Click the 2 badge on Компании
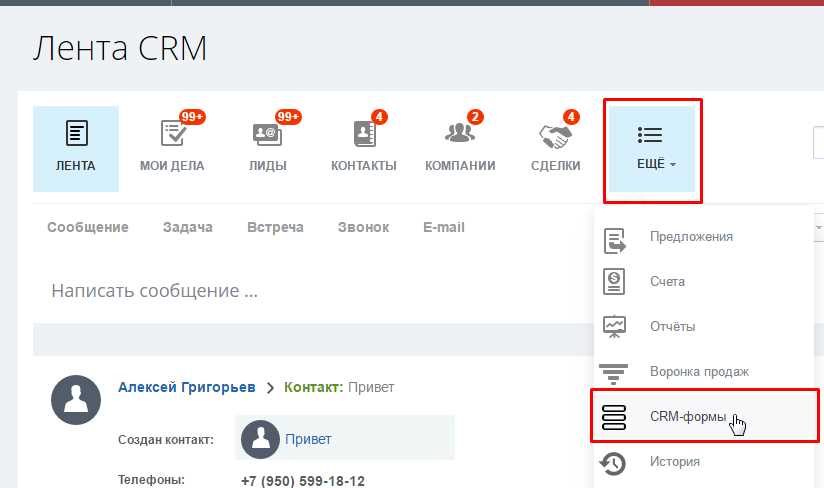 (475, 117)
